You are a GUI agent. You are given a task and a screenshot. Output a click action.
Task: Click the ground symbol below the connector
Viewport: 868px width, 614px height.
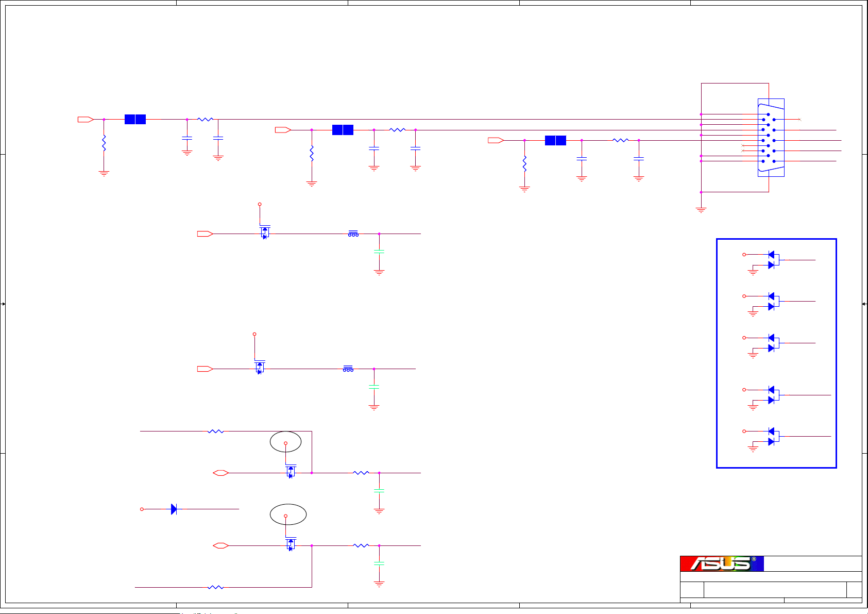701,210
